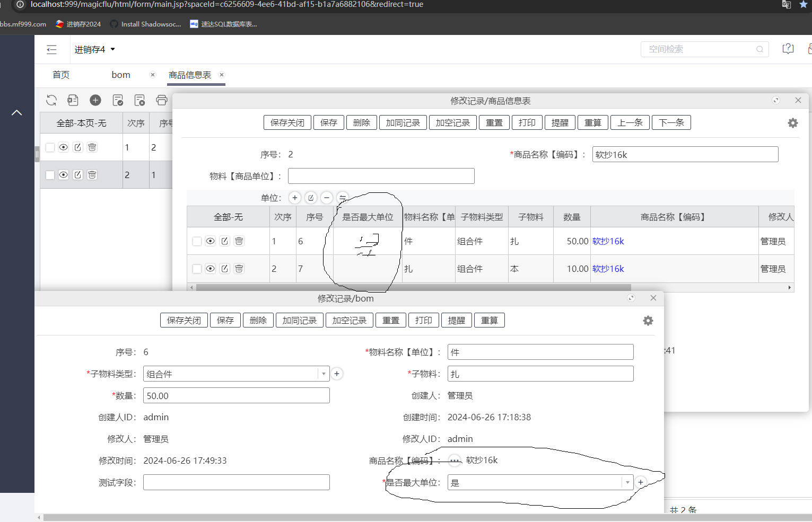Viewport: 812px width, 522px height.
Task: View main row 次序 2 with eye icon
Action: coord(64,175)
